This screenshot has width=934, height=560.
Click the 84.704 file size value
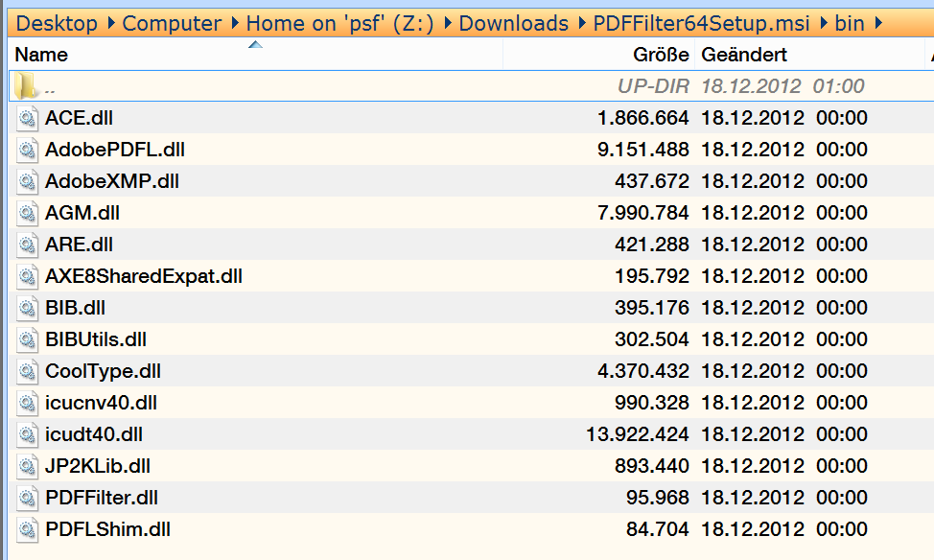(x=658, y=529)
